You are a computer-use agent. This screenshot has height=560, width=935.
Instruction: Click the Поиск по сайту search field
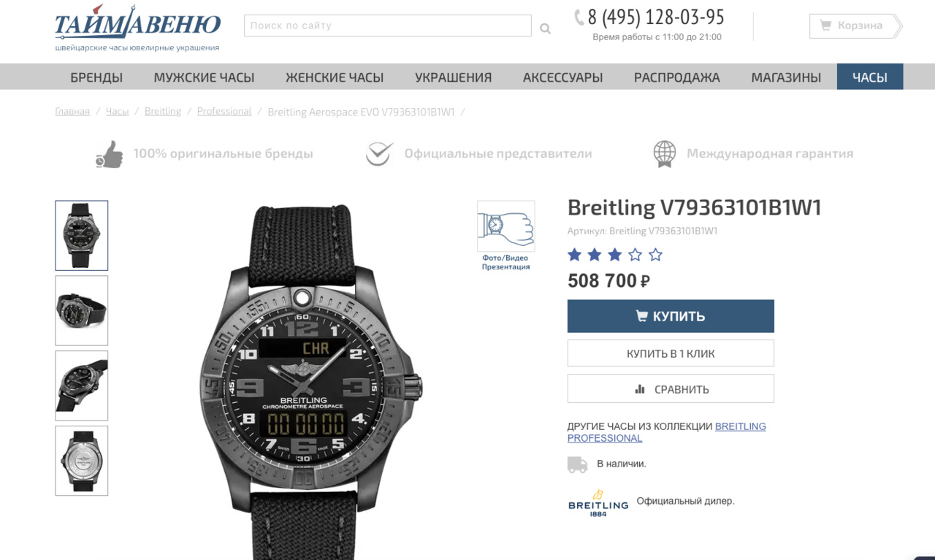(x=388, y=26)
